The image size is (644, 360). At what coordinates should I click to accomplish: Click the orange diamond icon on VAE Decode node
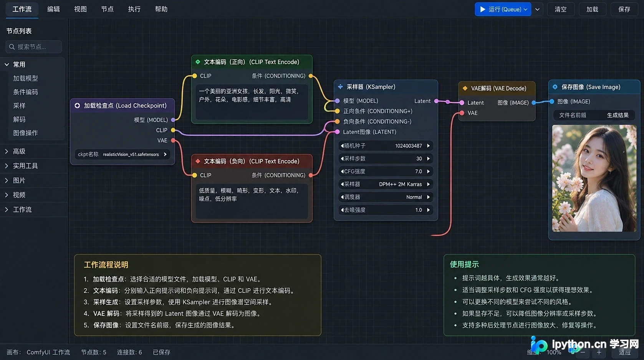click(x=465, y=88)
